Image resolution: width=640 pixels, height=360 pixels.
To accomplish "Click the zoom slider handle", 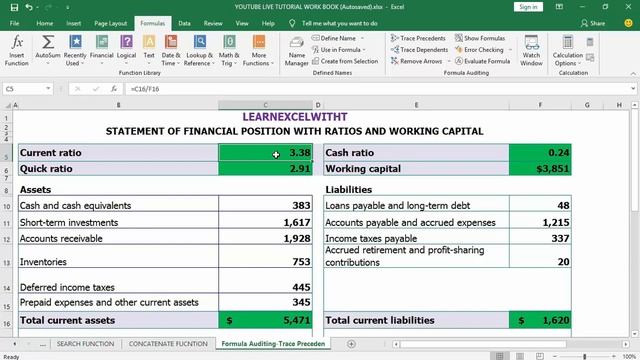I will [x=584, y=356].
